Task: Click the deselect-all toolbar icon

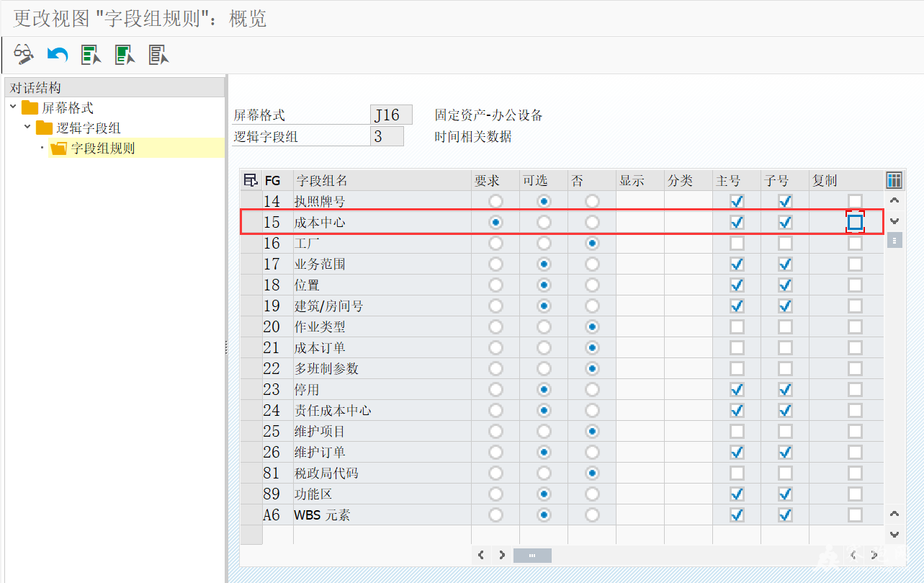Action: click(x=158, y=54)
